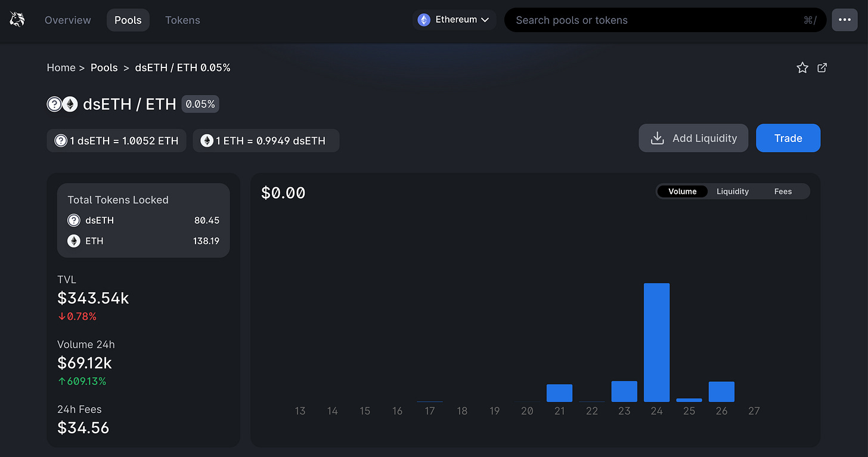Open the Pools tab
Screen dimensions: 868x457
(x=128, y=20)
